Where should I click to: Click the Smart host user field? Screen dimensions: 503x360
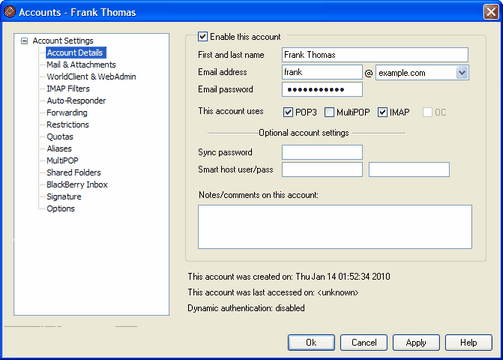(322, 170)
